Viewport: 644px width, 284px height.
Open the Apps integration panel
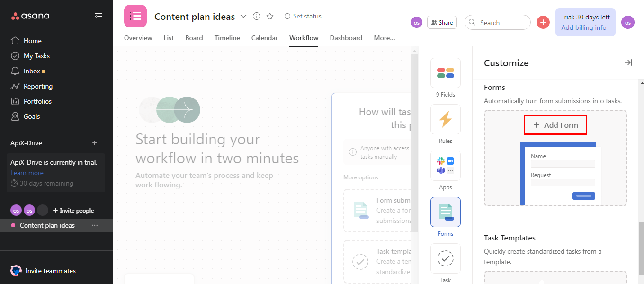coord(445,166)
